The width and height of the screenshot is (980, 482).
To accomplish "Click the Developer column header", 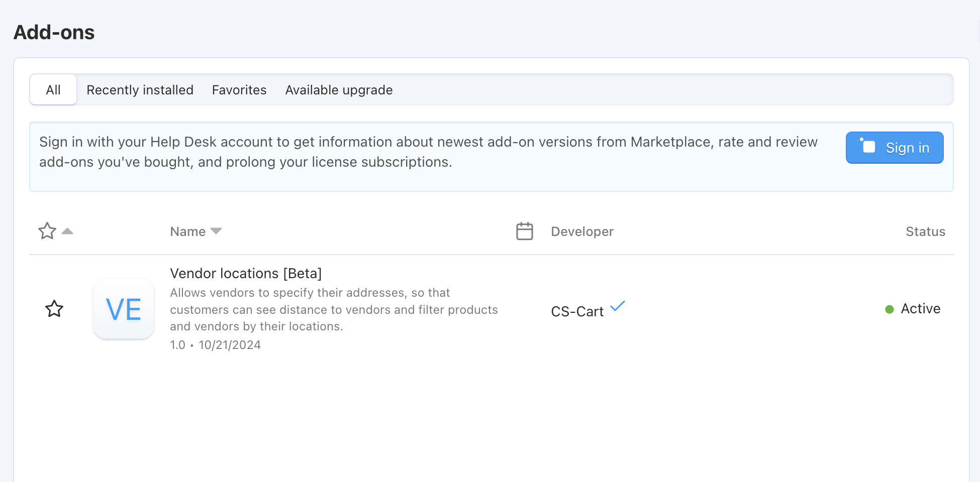I will click(x=582, y=231).
